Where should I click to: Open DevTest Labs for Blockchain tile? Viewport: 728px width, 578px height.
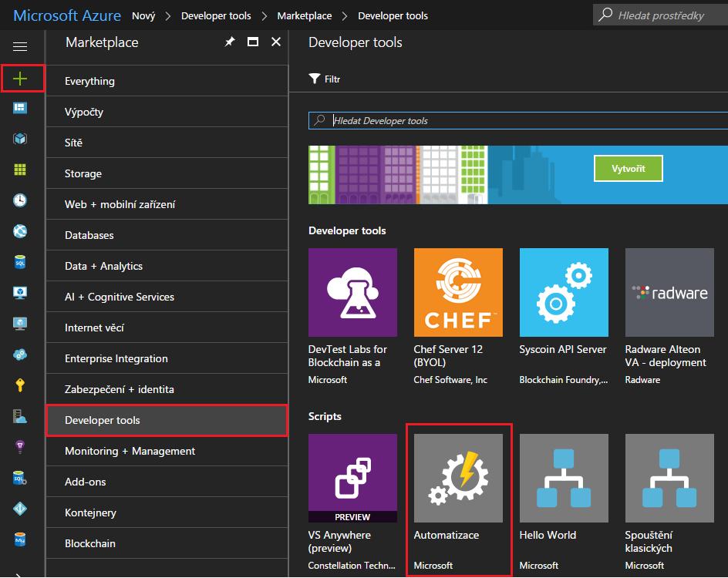coord(352,317)
